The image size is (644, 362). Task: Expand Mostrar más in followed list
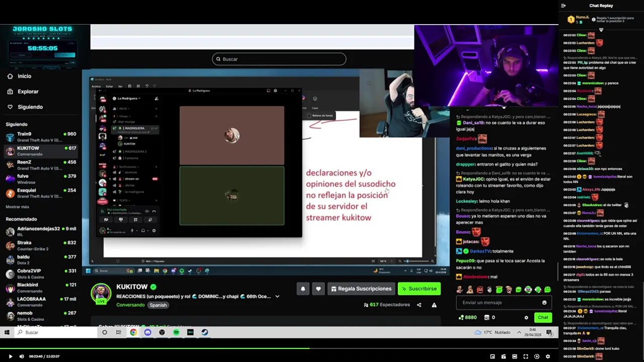(x=17, y=207)
